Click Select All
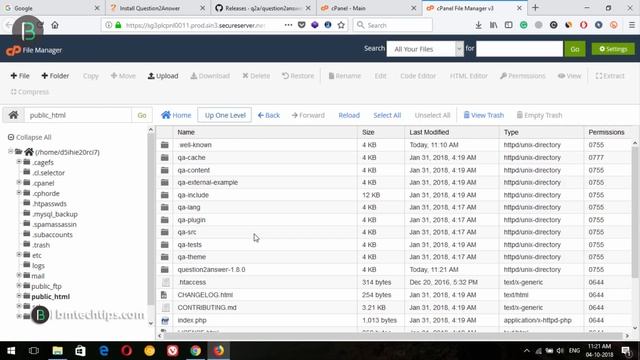The height and width of the screenshot is (360, 640). [387, 116]
